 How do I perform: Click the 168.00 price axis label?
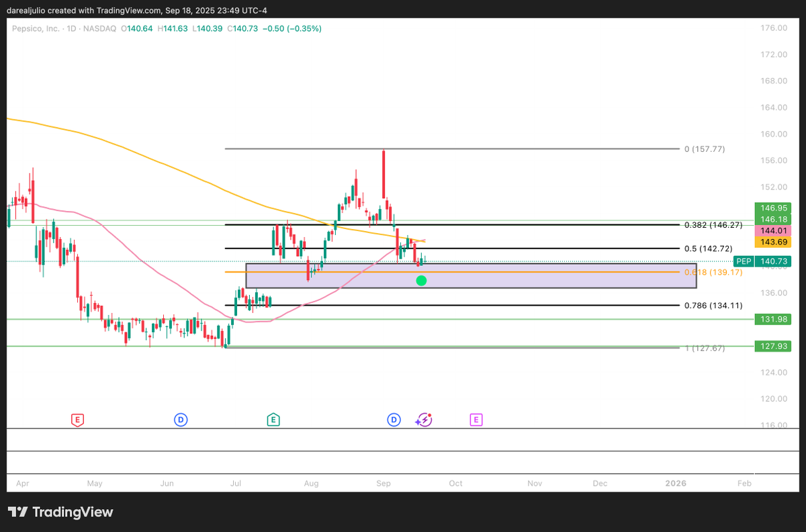click(x=773, y=81)
